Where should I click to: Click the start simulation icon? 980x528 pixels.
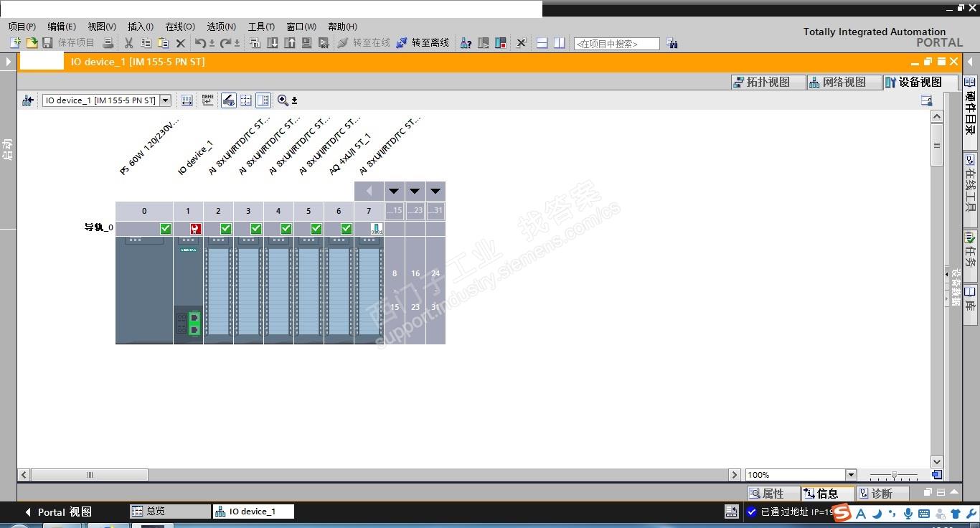click(307, 43)
